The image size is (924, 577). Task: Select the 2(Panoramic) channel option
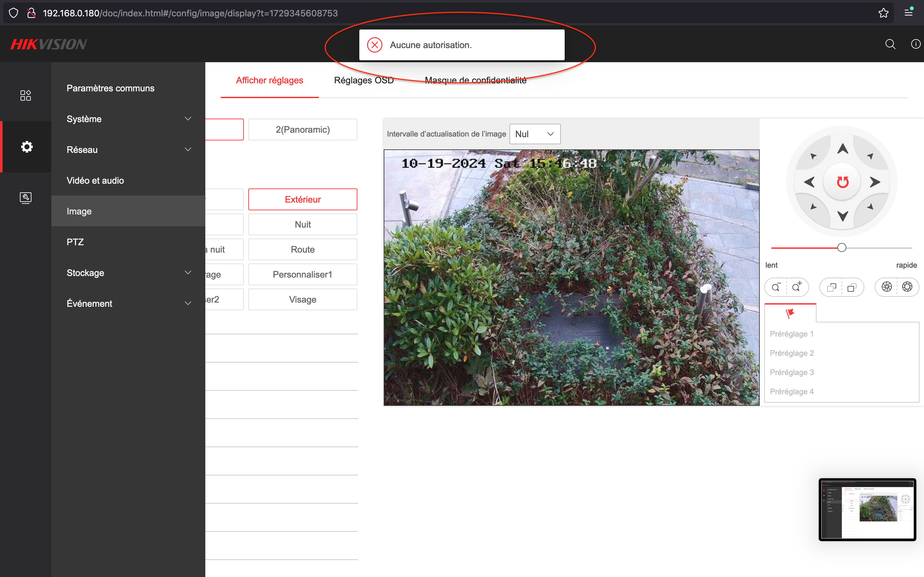coord(303,130)
